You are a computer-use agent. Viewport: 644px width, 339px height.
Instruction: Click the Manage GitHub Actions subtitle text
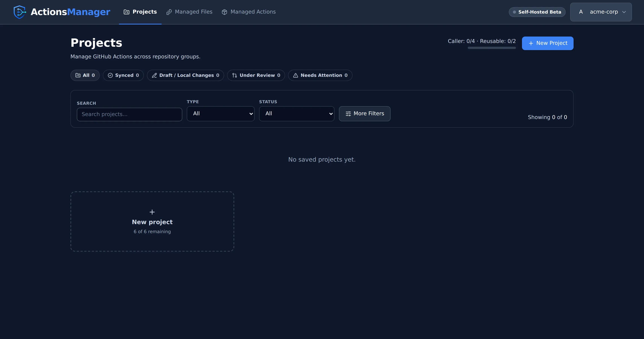(x=135, y=56)
